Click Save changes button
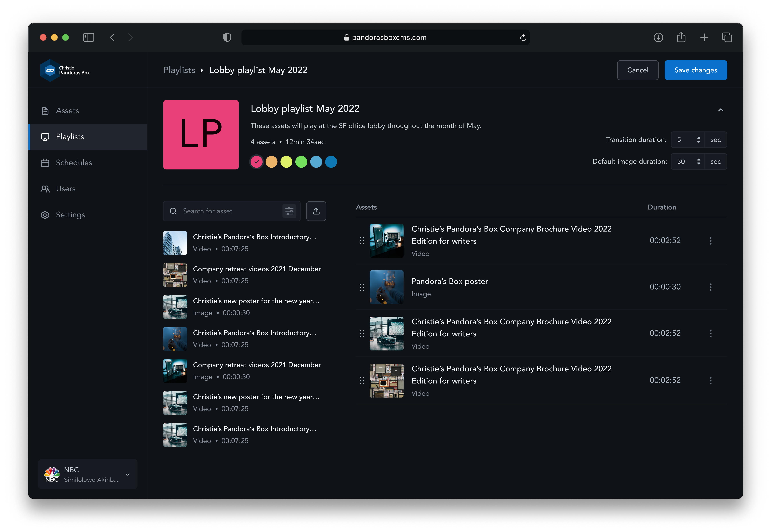This screenshot has height=532, width=771. coord(695,70)
